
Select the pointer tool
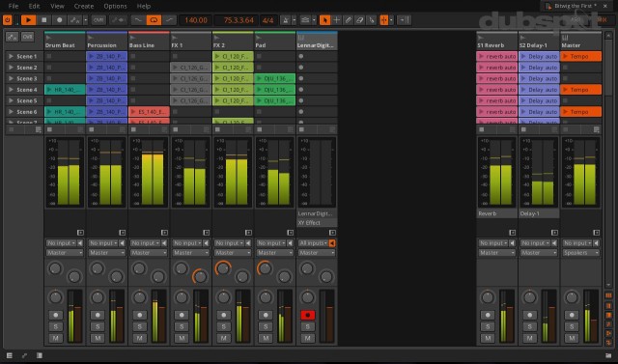[x=324, y=19]
